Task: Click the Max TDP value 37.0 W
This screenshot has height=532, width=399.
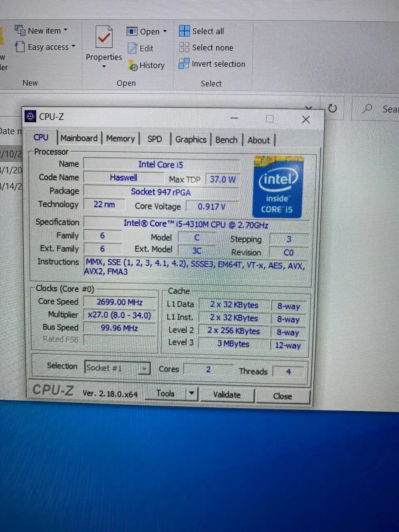Action: pos(223,180)
